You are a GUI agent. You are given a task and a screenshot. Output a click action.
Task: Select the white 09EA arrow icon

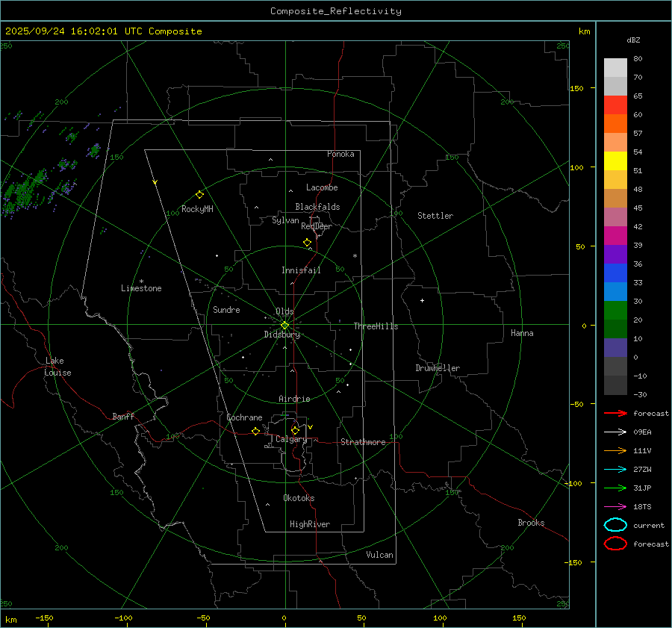[615, 432]
